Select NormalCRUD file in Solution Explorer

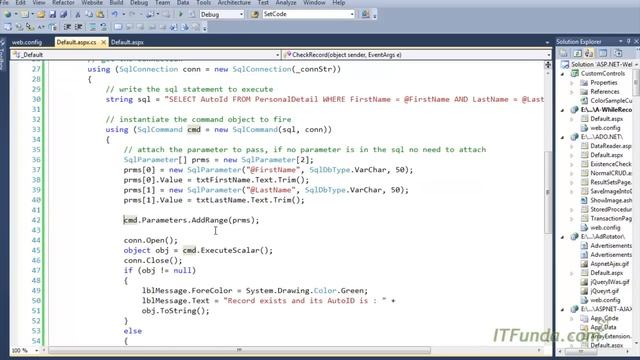point(611,173)
